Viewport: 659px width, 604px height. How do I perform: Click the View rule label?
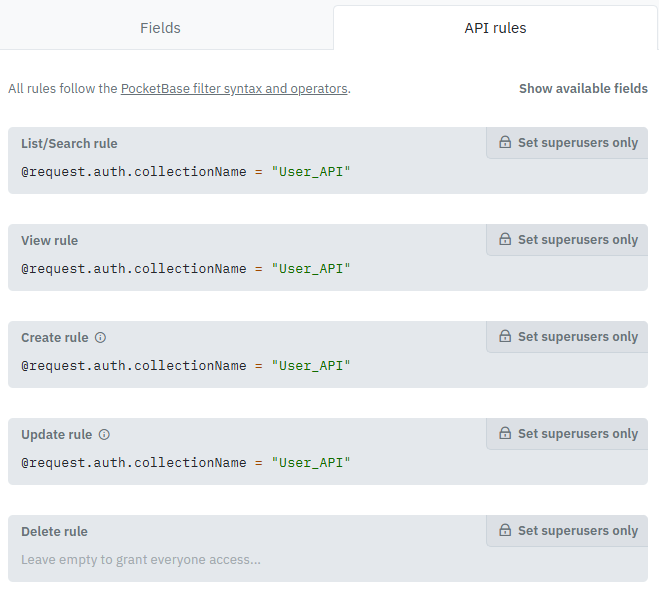[x=50, y=241]
